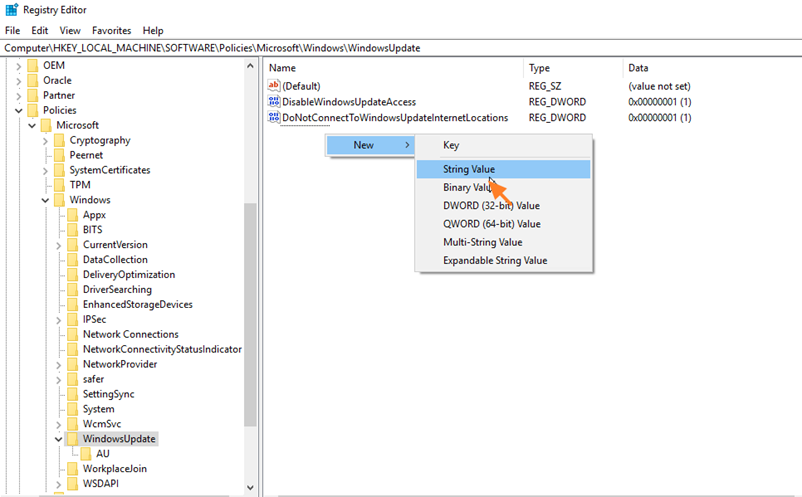Screen dimensions: 802x497
Task: Click the tree pane vertical scrollbar thumb
Action: 250,314
